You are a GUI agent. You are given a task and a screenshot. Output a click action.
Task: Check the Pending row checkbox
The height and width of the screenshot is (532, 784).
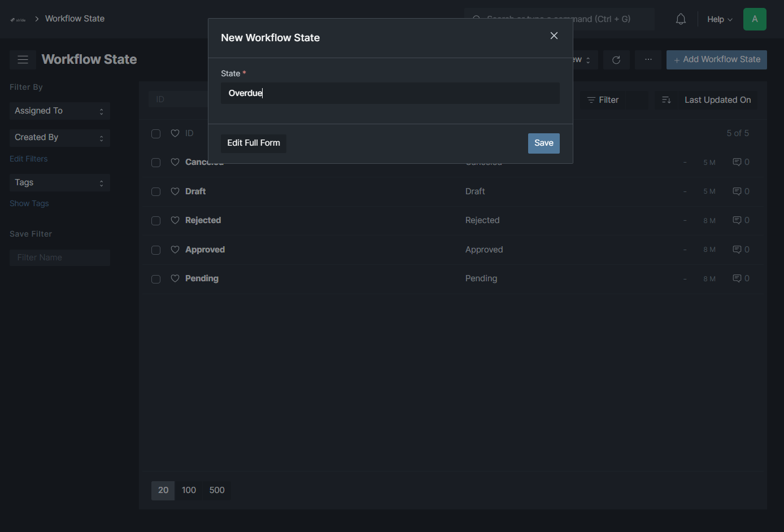click(156, 279)
